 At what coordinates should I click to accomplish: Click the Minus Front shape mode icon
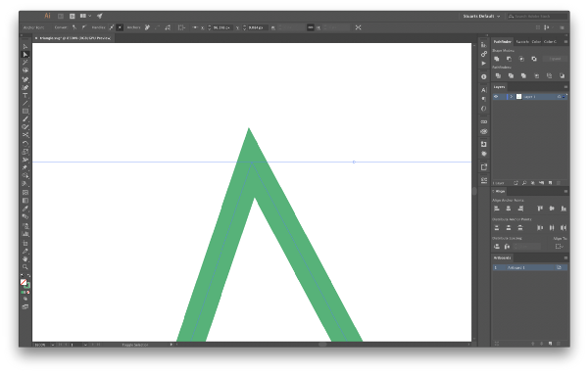(x=509, y=59)
